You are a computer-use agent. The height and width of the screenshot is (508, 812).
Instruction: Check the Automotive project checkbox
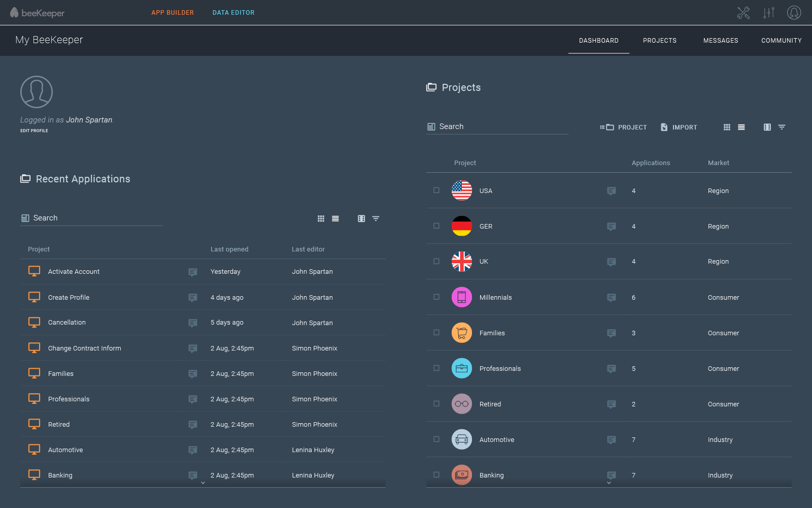436,439
